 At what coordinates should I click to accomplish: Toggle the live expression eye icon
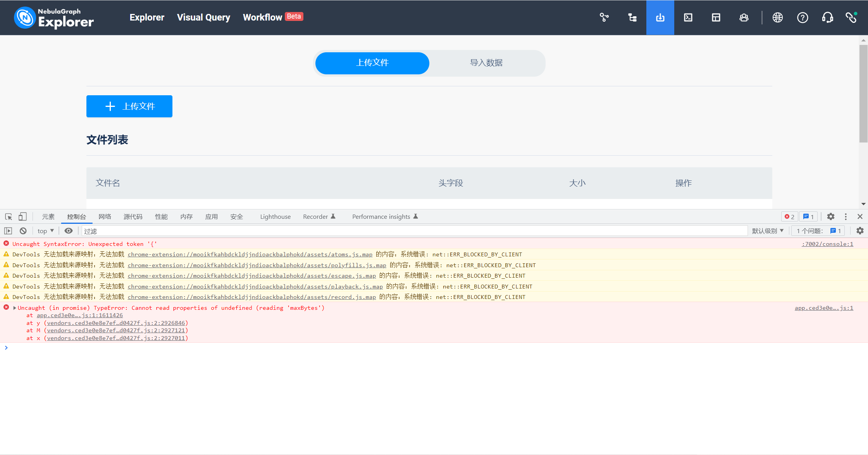coord(69,230)
